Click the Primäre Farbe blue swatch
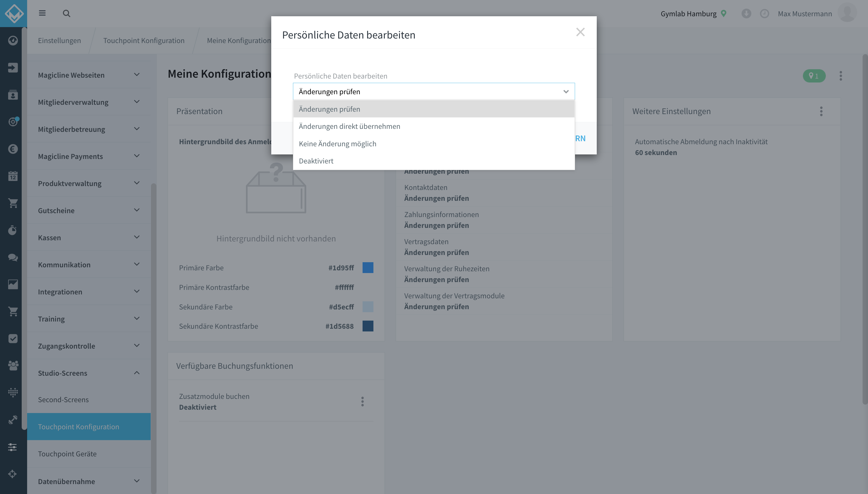Viewport: 868px width, 494px height. (368, 268)
